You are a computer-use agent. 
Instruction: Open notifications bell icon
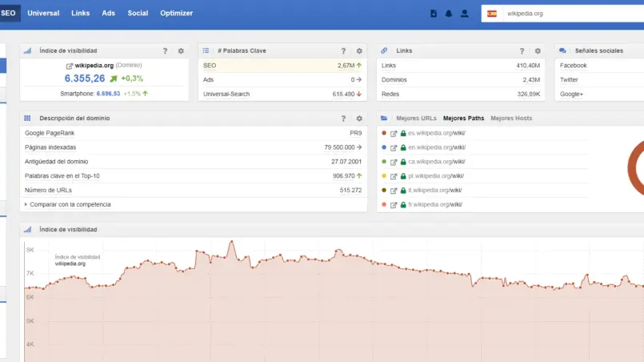pos(449,14)
